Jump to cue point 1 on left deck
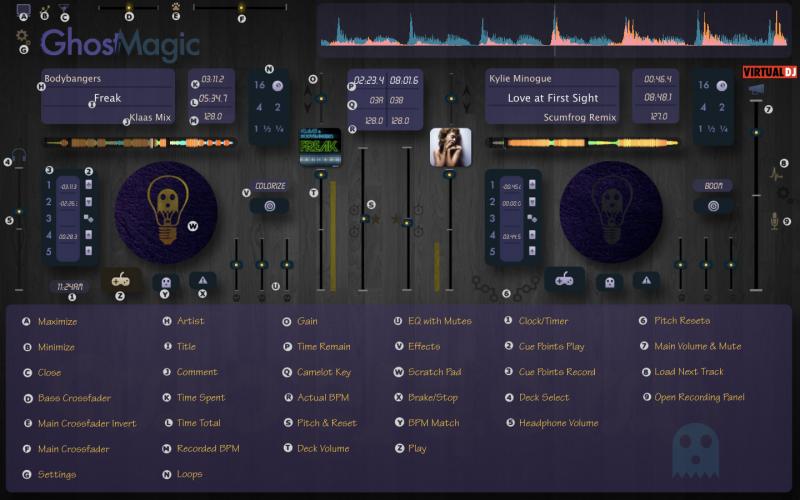Screen dimensions: 800x500 (x=49, y=184)
